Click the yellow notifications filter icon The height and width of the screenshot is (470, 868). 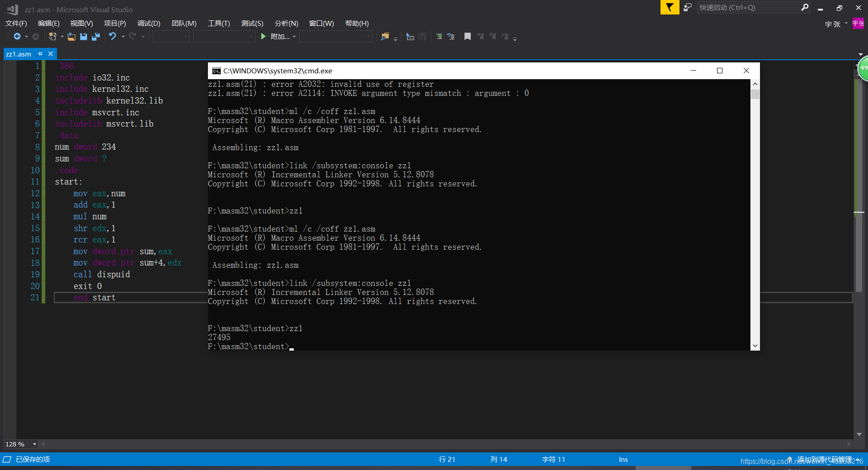[x=670, y=7]
